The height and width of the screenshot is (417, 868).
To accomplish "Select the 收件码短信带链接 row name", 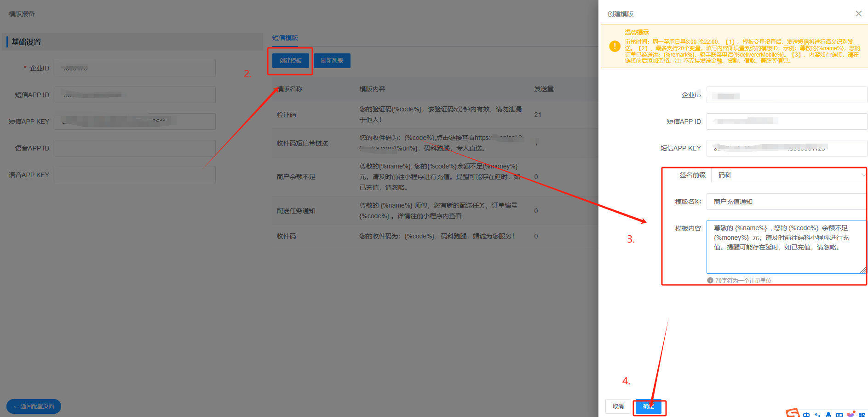I will pos(302,143).
